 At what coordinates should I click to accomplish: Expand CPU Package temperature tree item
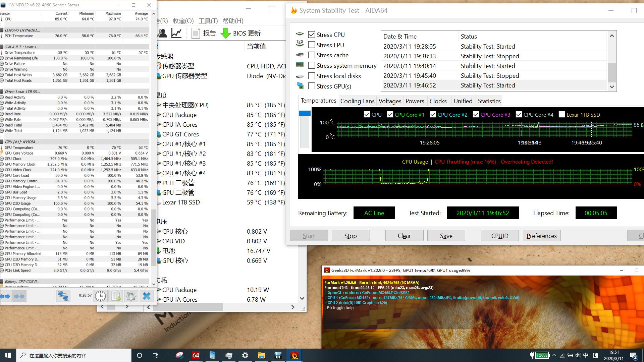(x=159, y=115)
